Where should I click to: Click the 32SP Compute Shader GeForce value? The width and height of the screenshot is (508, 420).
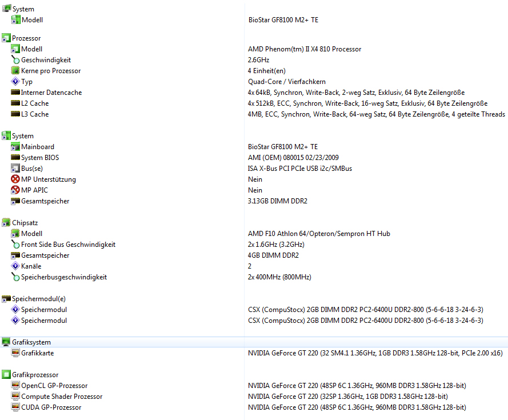pyautogui.click(x=347, y=397)
